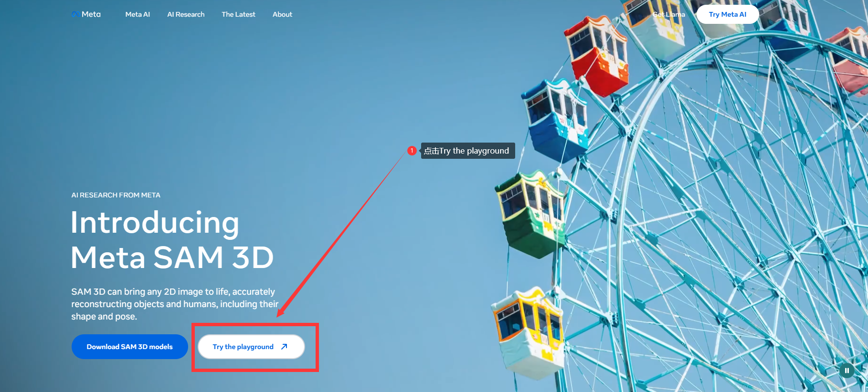Follow the Get Llama link
This screenshot has width=868, height=392.
click(x=668, y=14)
